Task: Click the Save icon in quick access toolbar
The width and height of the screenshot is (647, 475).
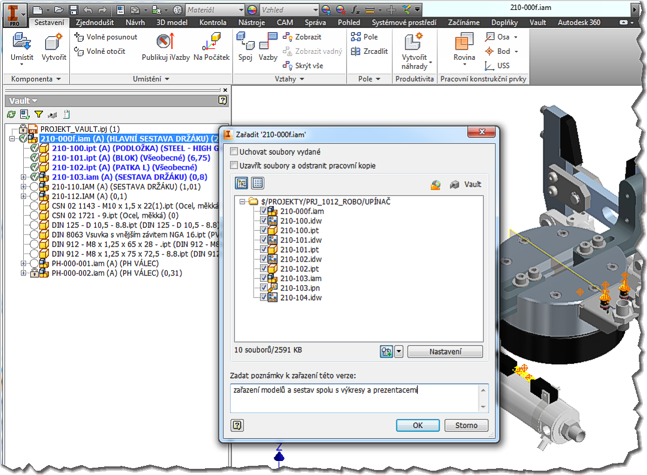Action: tap(73, 9)
